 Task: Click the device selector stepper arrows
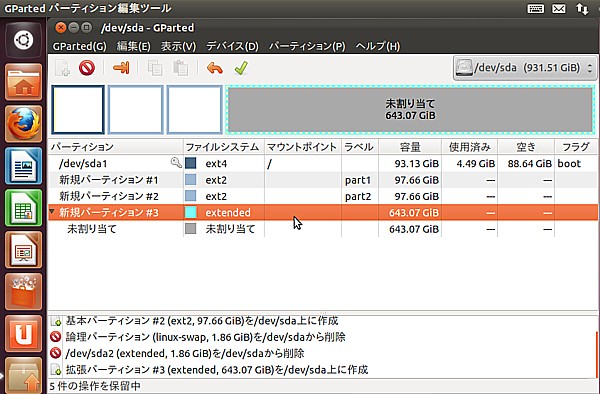[590, 68]
